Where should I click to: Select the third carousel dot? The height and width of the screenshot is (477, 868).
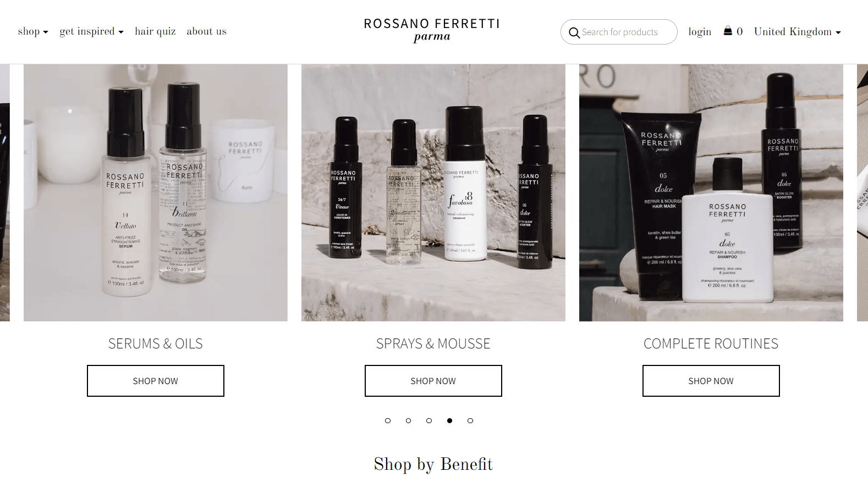(429, 420)
